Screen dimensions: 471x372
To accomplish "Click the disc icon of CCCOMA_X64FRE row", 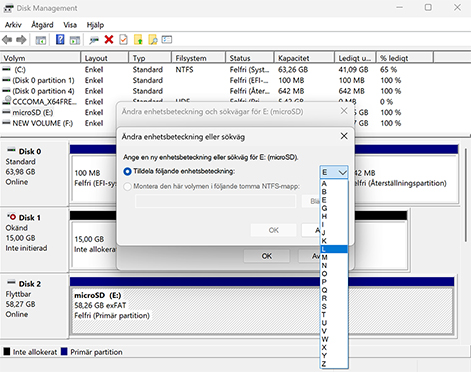I will 7,101.
